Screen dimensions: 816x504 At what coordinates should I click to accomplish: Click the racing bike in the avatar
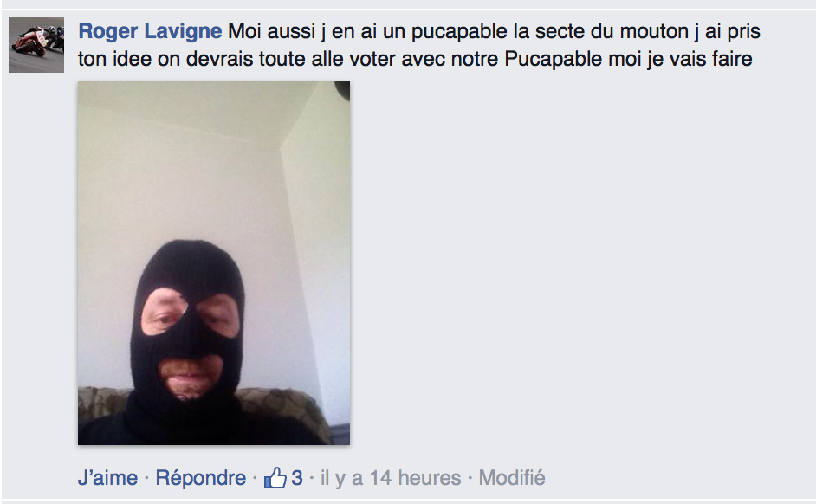pos(30,42)
